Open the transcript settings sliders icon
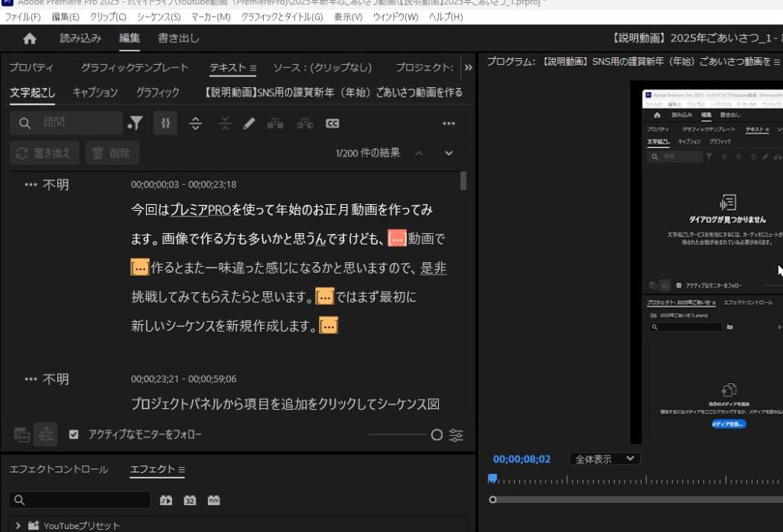This screenshot has width=783, height=532. tap(456, 435)
